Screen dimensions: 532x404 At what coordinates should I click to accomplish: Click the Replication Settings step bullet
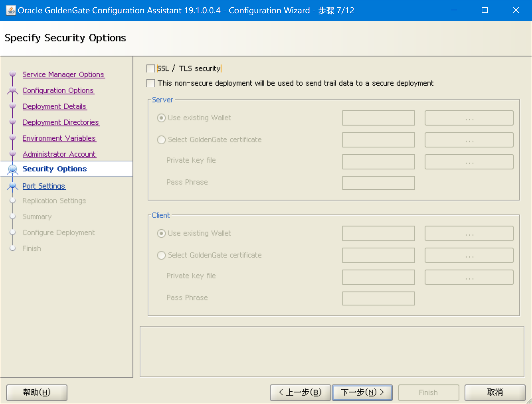12,201
